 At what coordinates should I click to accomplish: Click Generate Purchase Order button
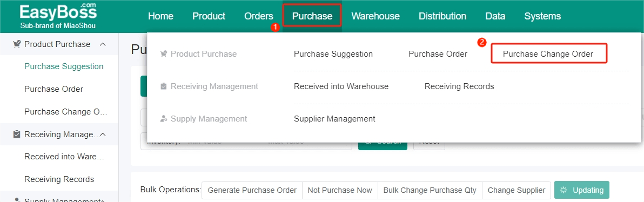click(x=252, y=190)
